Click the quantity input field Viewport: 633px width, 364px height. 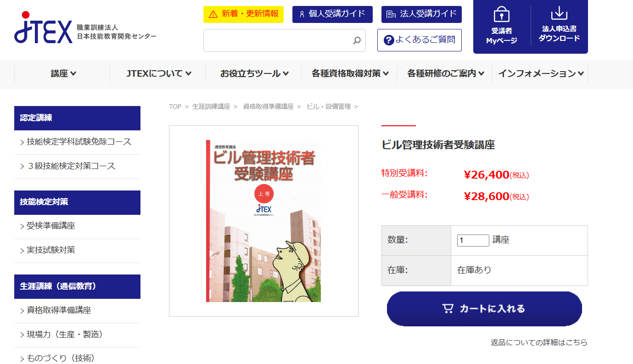click(x=473, y=241)
